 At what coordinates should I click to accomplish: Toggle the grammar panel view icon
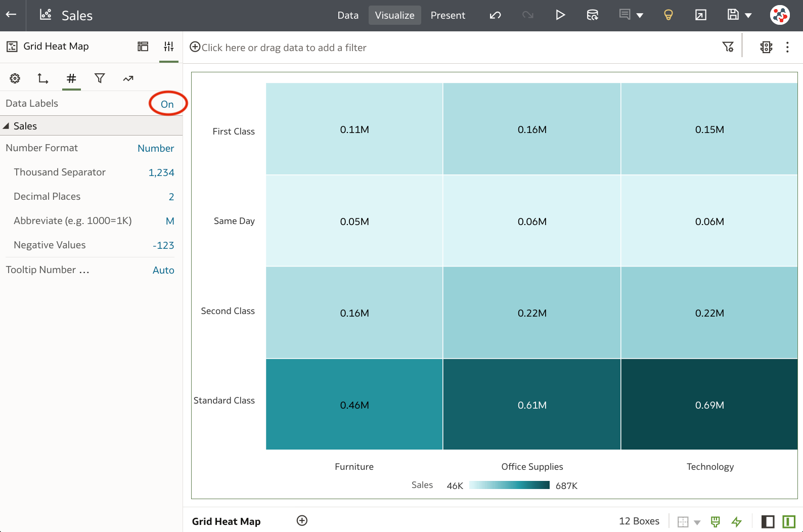pyautogui.click(x=789, y=521)
